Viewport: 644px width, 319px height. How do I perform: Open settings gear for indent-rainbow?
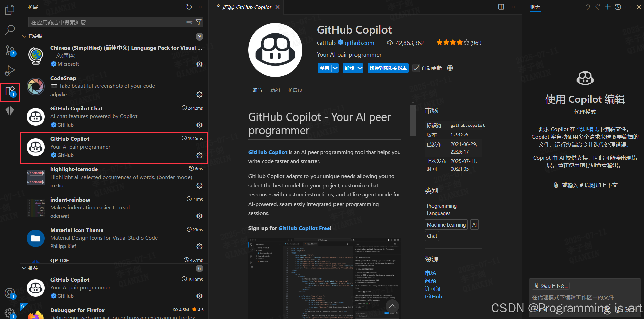[x=199, y=216]
